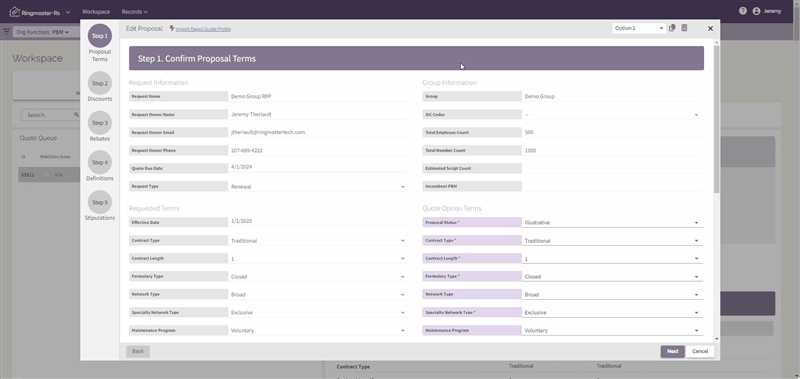The height and width of the screenshot is (379, 800).
Task: Click the Request Owner Phone field
Action: (318, 150)
